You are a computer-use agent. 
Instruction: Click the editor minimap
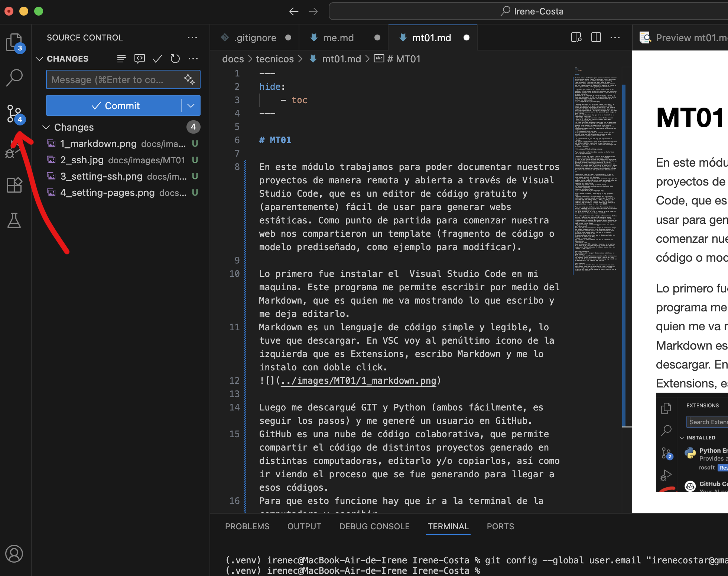tap(596, 170)
